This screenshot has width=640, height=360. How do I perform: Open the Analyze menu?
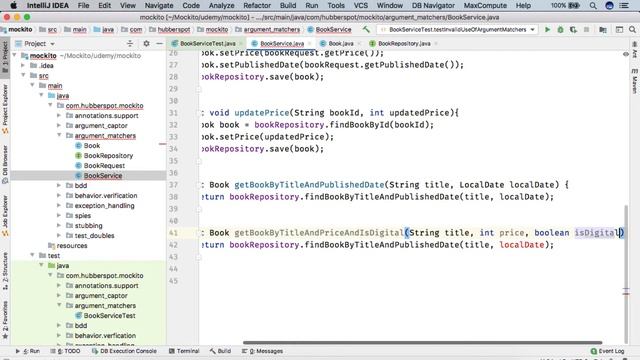point(222,5)
